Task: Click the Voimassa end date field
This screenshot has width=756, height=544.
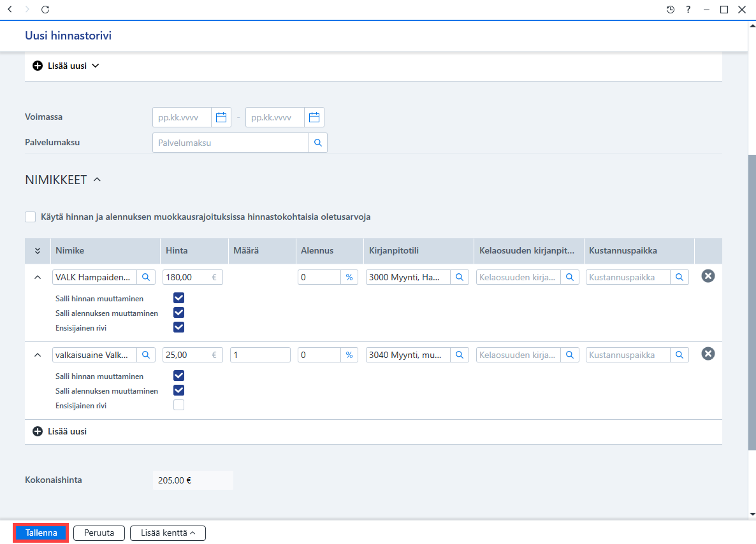Action: [x=275, y=117]
